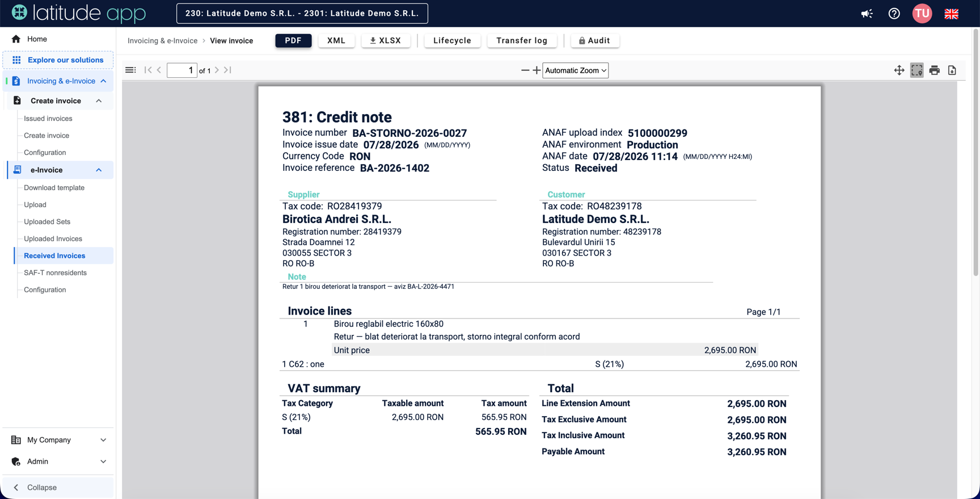This screenshot has width=980, height=499.
Task: Click the status value Received
Action: click(595, 168)
